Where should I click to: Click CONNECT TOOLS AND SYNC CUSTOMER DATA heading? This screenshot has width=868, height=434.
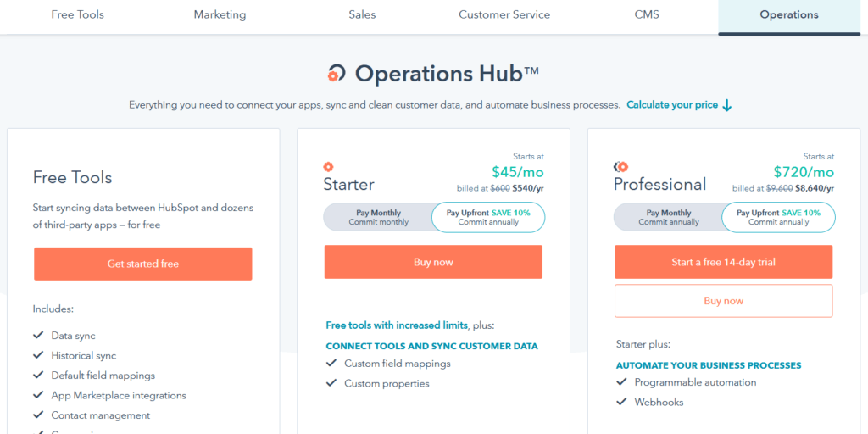point(431,346)
